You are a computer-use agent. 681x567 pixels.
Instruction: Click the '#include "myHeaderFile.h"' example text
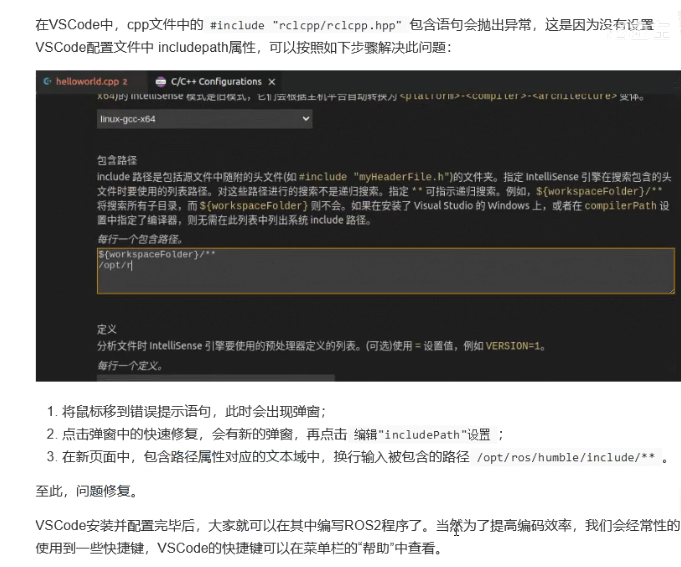[374, 177]
